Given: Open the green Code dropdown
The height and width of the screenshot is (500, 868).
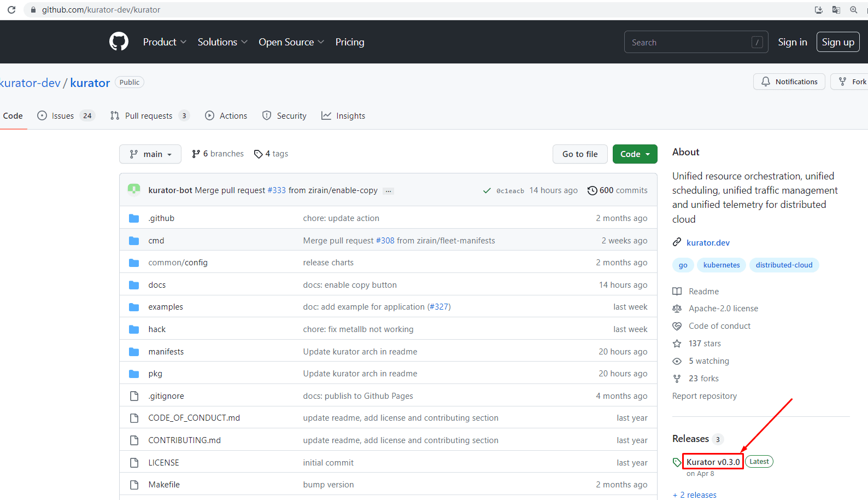Looking at the screenshot, I should 635,154.
